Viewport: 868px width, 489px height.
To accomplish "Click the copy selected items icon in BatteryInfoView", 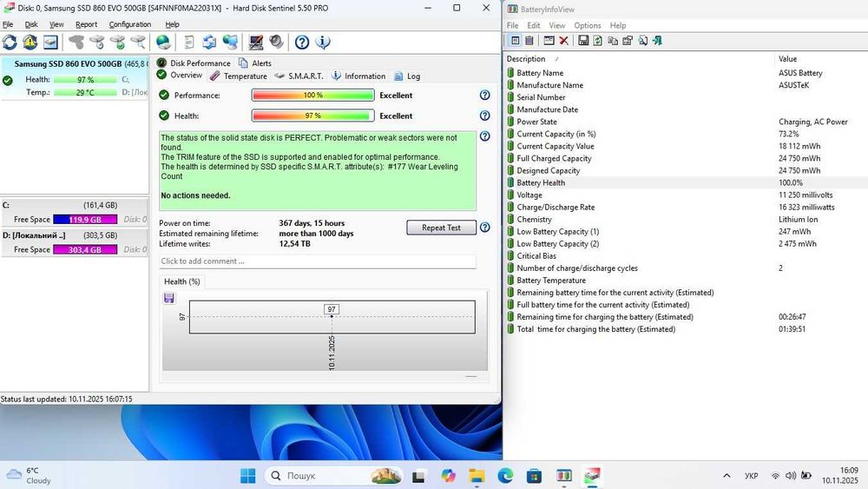I will coord(613,41).
